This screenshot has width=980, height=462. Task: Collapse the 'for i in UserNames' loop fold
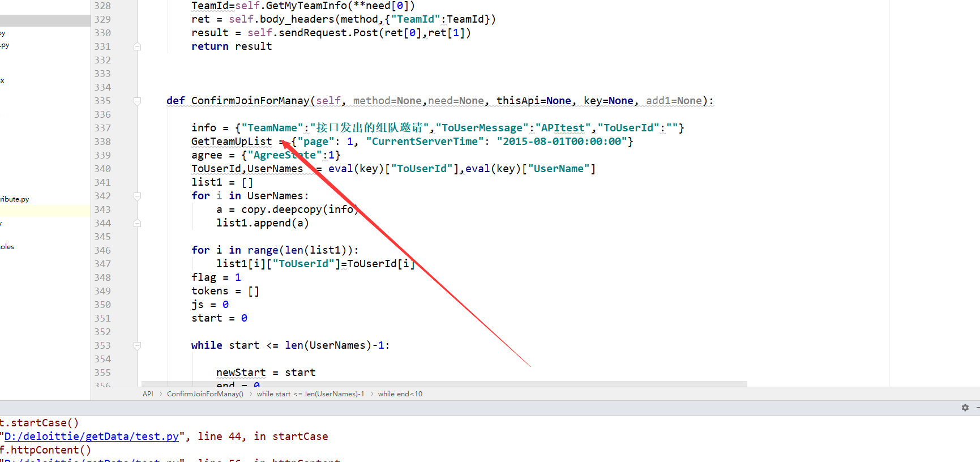tap(137, 196)
